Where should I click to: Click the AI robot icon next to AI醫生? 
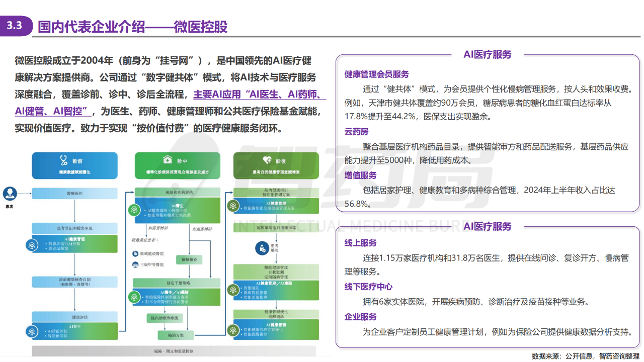[133, 210]
